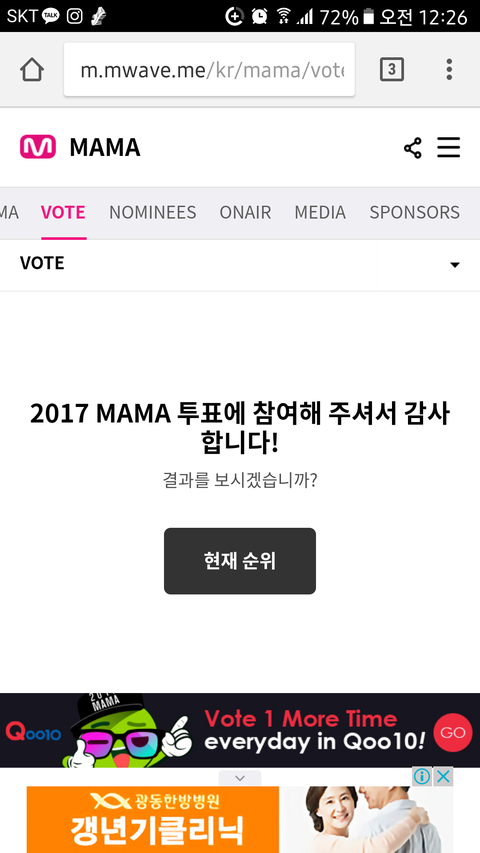Tap the pink Mnet logo
Image resolution: width=480 pixels, height=853 pixels.
coord(38,147)
